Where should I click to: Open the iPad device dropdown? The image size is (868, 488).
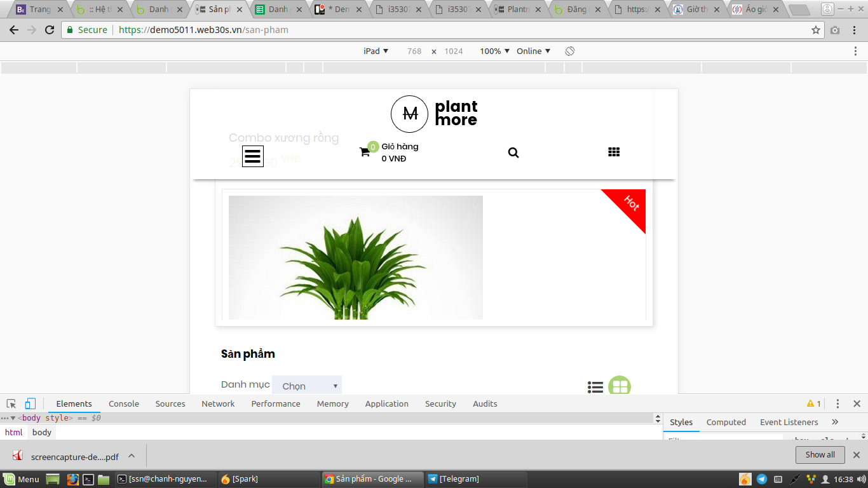(376, 51)
